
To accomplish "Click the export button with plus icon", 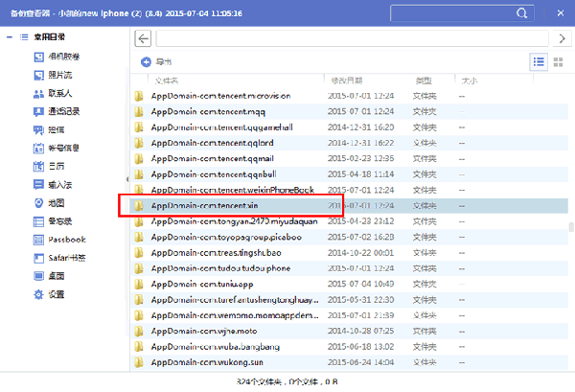I will [156, 62].
